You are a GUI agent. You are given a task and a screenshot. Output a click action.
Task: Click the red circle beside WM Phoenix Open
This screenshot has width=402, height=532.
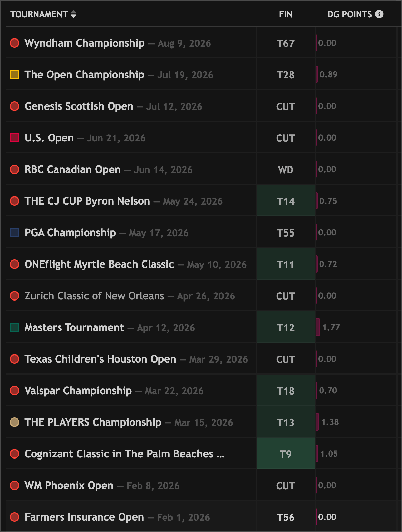[x=14, y=485]
